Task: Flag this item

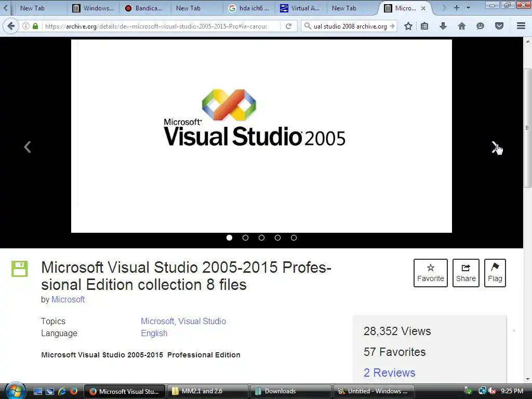Action: pos(495,273)
